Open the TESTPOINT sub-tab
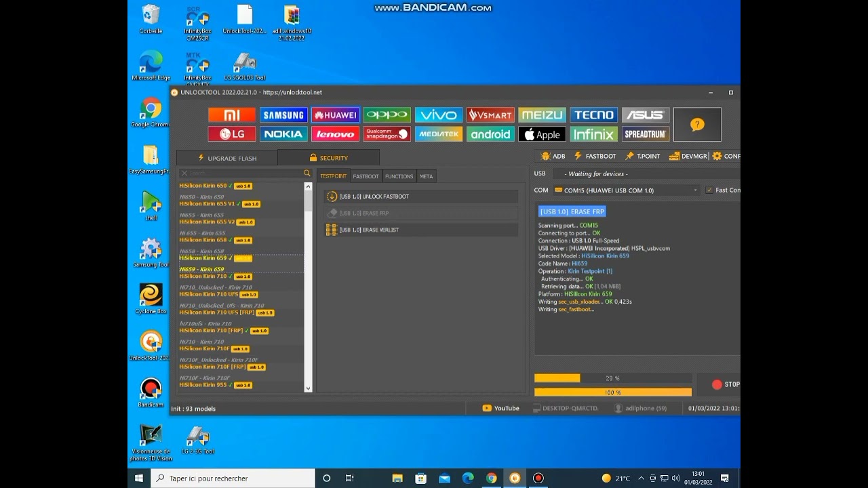Image resolution: width=868 pixels, height=488 pixels. (x=333, y=176)
